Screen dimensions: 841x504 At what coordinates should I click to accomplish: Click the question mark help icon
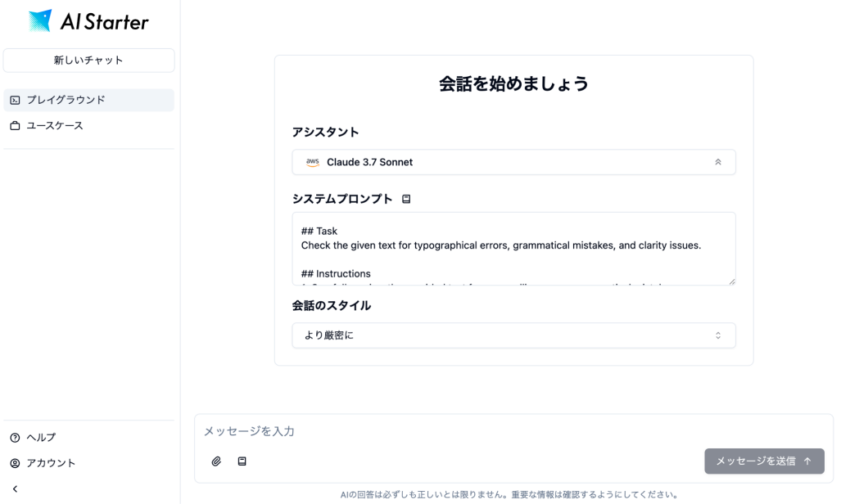pos(15,438)
